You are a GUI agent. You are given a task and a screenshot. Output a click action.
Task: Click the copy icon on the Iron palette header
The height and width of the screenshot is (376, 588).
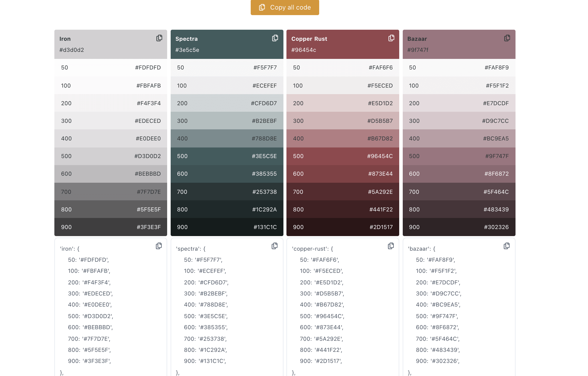point(159,38)
